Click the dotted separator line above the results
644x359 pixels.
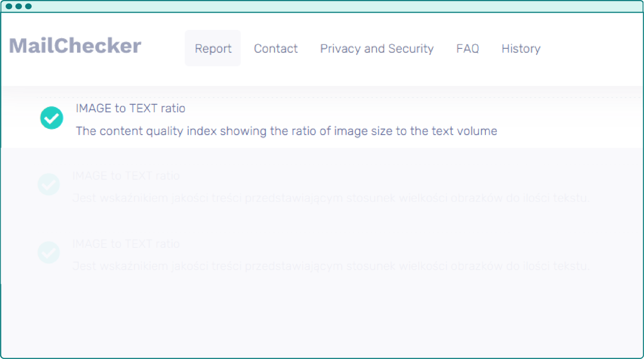[x=322, y=97]
